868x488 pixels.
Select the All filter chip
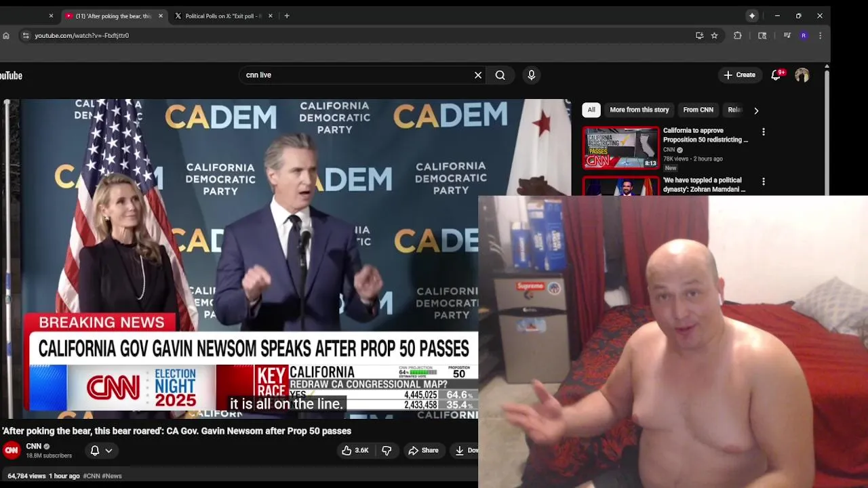[591, 110]
